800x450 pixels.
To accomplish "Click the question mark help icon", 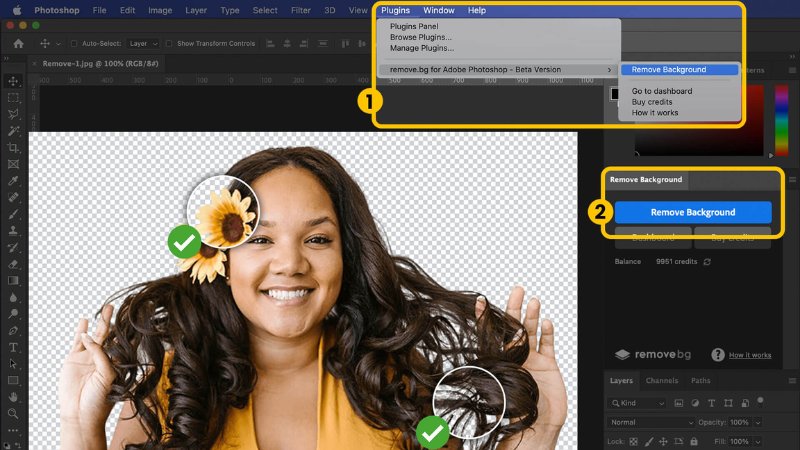I will [x=718, y=355].
